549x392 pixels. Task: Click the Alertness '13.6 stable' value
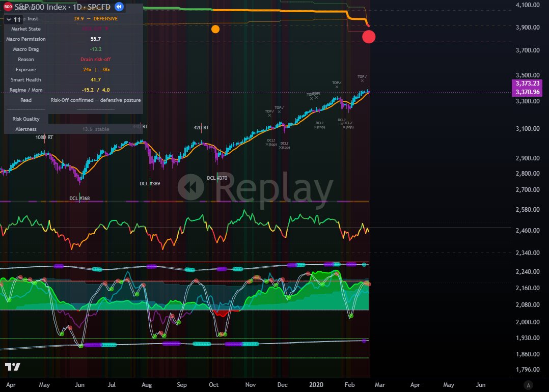pos(96,129)
